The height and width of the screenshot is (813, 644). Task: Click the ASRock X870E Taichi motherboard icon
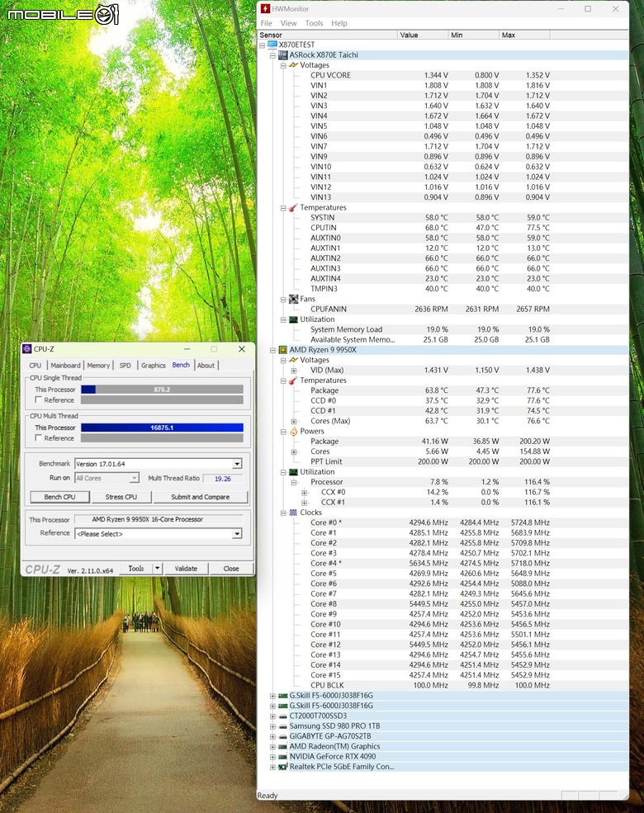283,55
